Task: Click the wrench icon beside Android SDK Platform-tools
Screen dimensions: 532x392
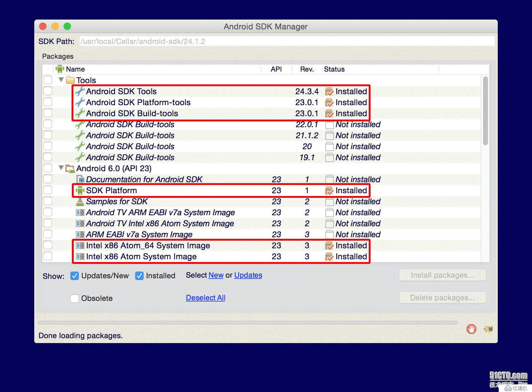Action: 80,102
